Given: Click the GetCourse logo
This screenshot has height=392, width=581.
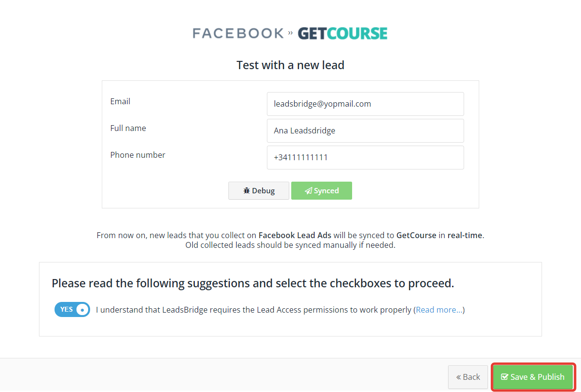Looking at the screenshot, I should coord(343,33).
